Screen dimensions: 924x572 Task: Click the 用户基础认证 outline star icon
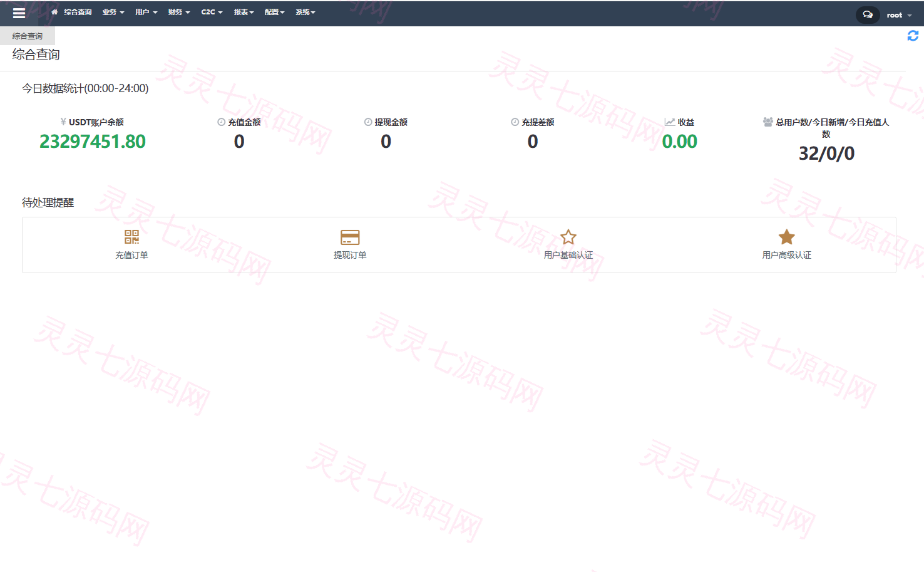568,237
